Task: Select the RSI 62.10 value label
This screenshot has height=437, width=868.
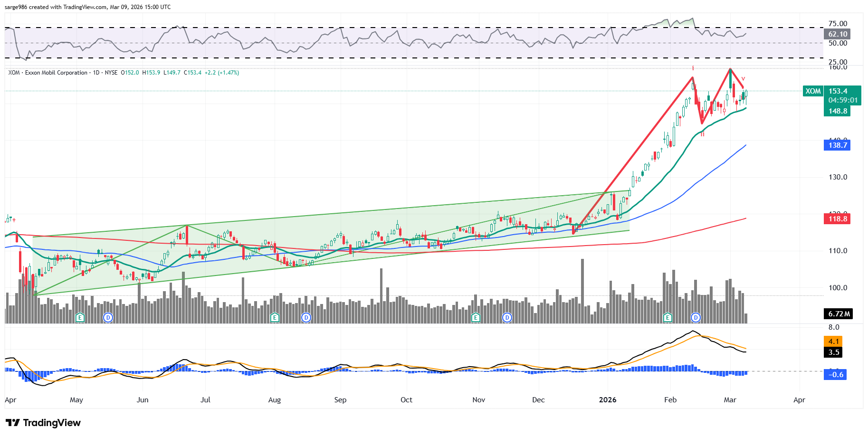Action: coord(837,34)
